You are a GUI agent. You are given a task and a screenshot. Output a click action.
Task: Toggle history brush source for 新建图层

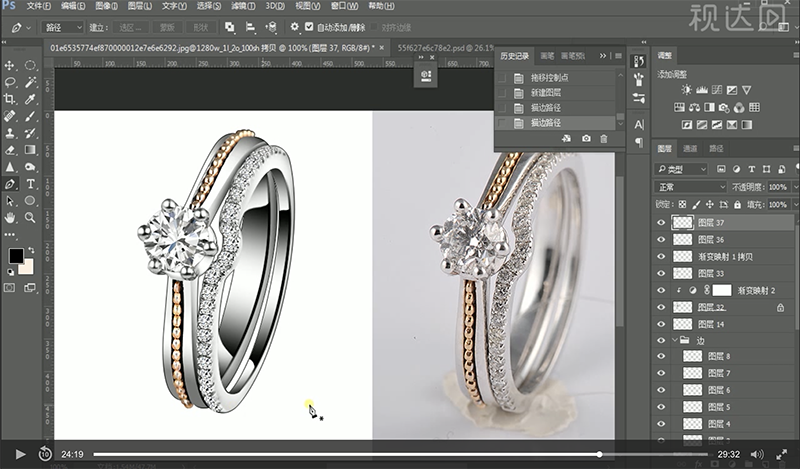pos(503,93)
